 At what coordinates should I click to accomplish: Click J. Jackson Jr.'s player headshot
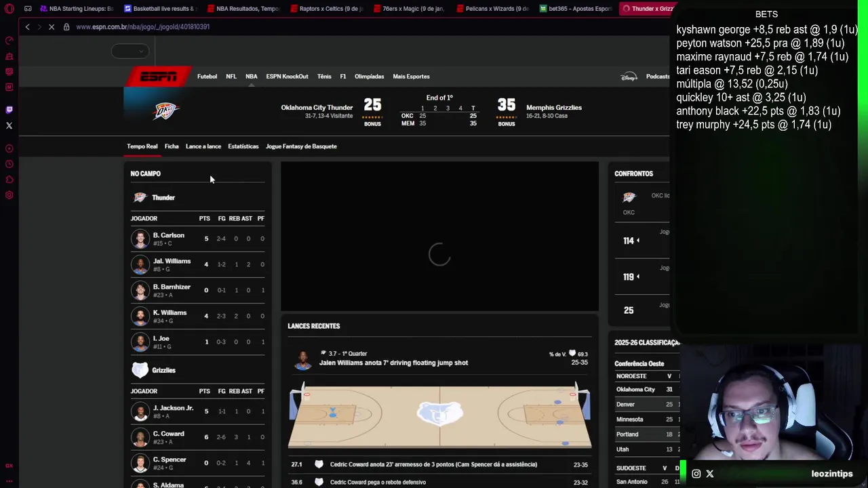coord(140,411)
